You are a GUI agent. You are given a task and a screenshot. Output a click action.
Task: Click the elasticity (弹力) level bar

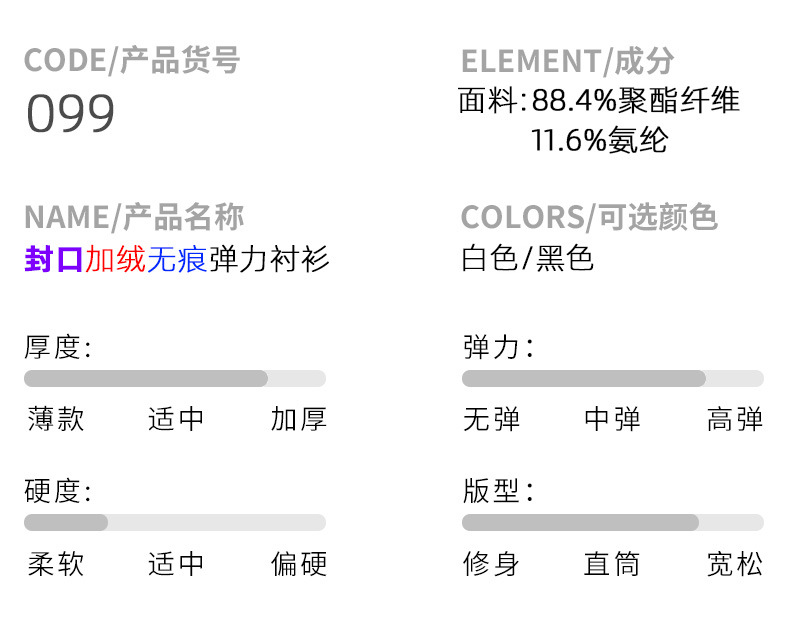[612, 378]
